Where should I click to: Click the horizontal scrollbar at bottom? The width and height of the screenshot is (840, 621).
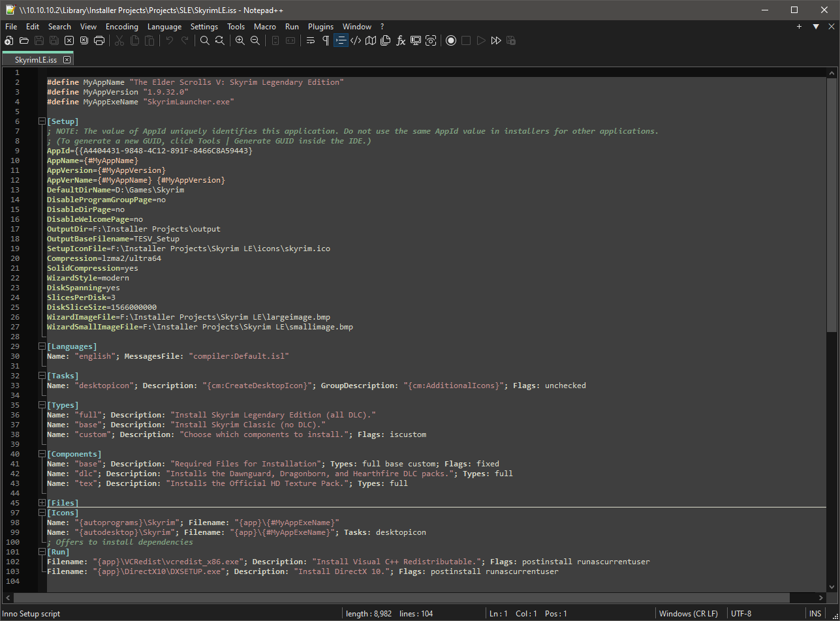point(401,598)
